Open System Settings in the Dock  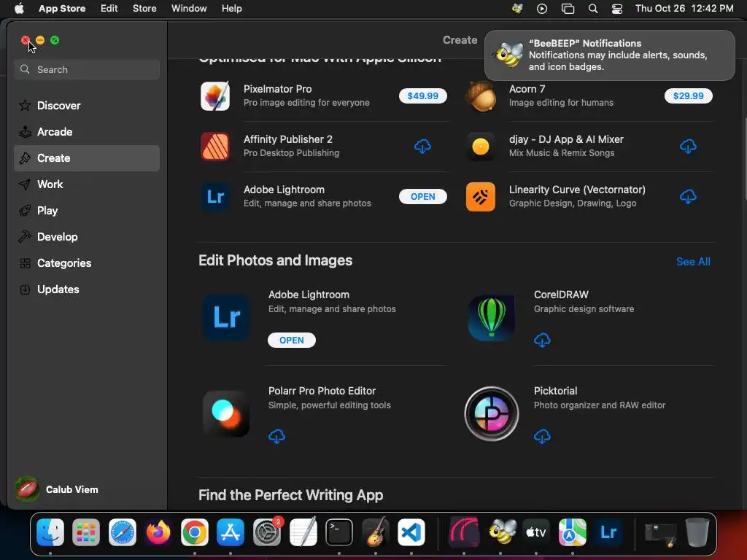[x=267, y=532]
